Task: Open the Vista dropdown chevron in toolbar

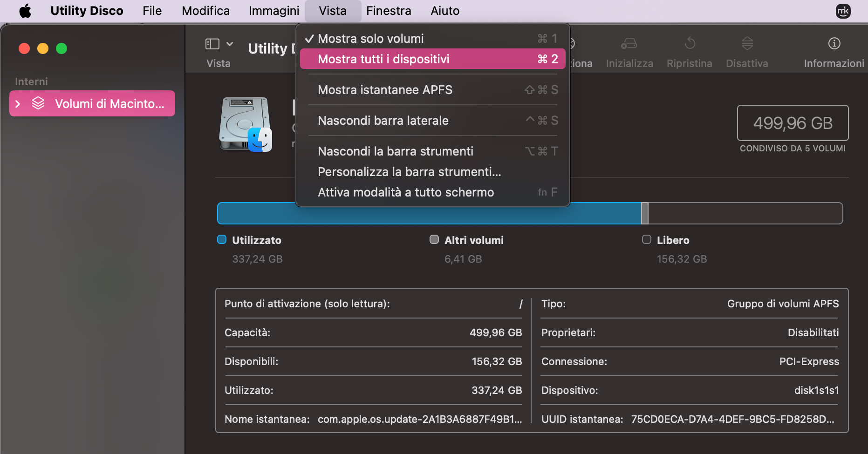Action: click(230, 44)
